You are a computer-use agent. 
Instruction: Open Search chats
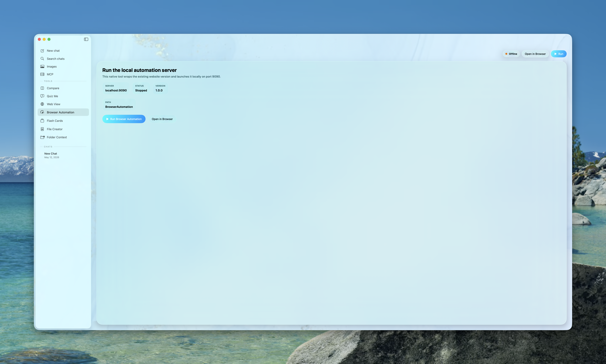click(63, 59)
